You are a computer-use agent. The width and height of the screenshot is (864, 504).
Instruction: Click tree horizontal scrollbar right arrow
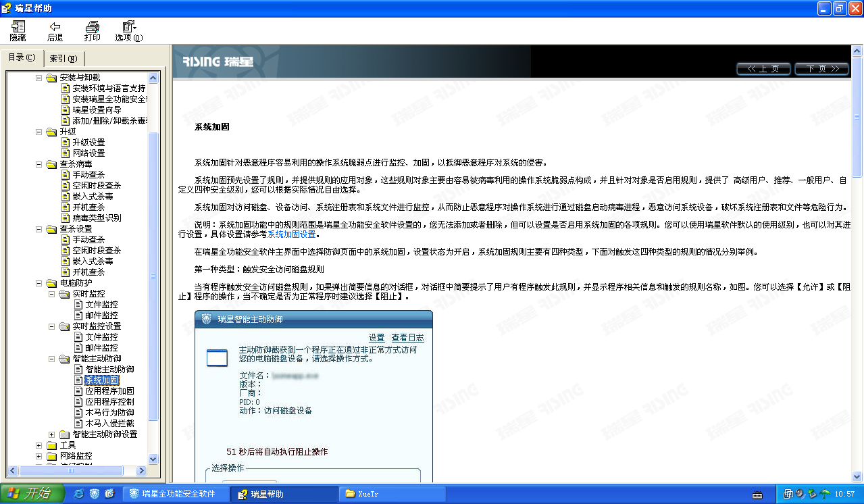coord(142,471)
